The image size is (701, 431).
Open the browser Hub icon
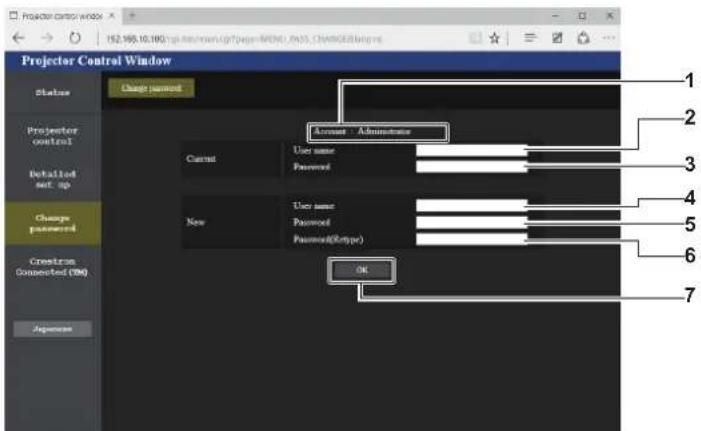(x=530, y=38)
